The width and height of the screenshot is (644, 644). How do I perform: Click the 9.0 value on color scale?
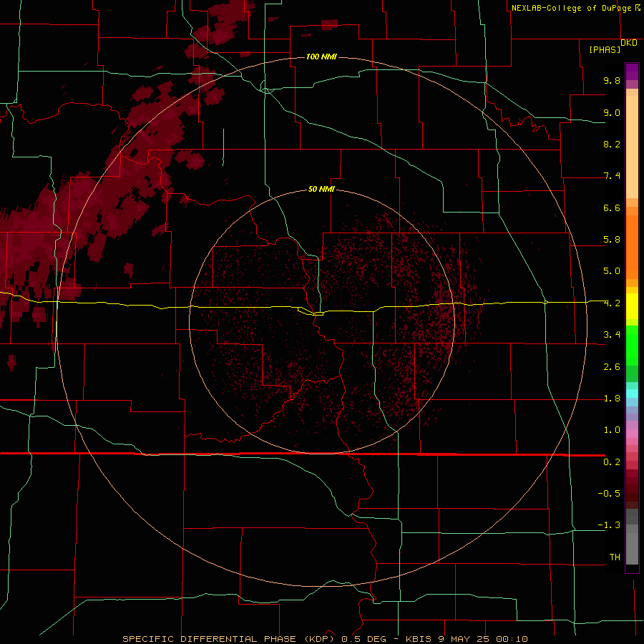pyautogui.click(x=612, y=112)
